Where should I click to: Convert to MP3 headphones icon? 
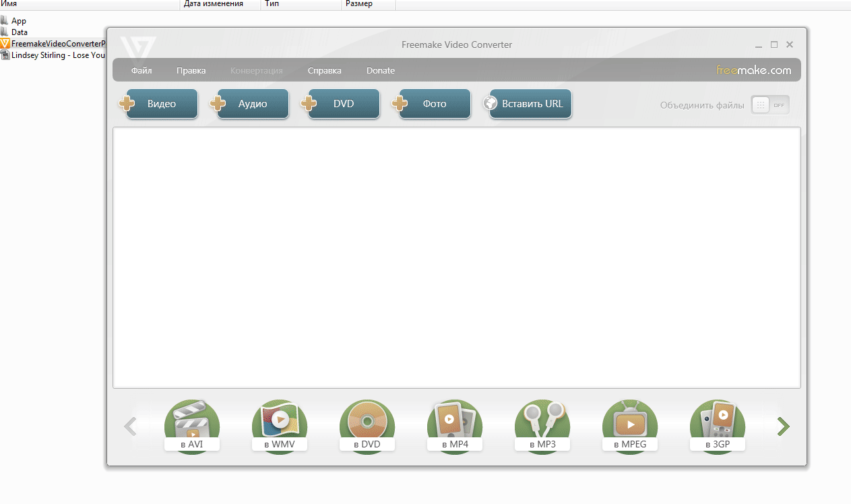542,426
